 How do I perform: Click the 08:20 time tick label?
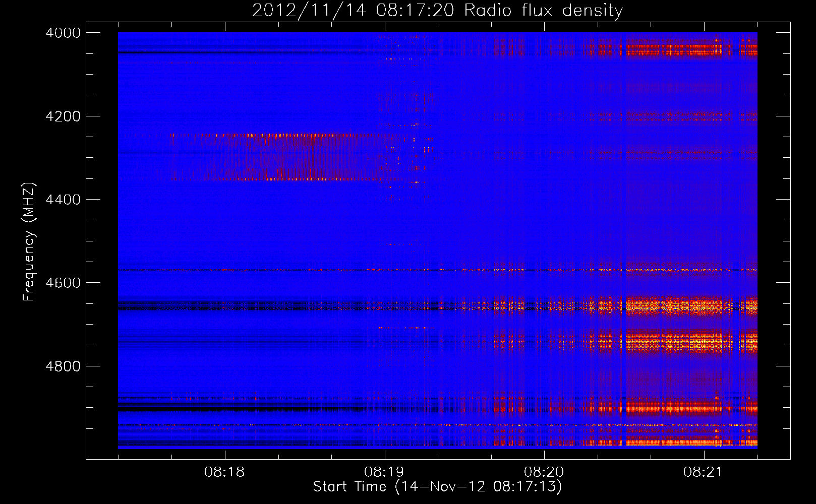pos(544,472)
